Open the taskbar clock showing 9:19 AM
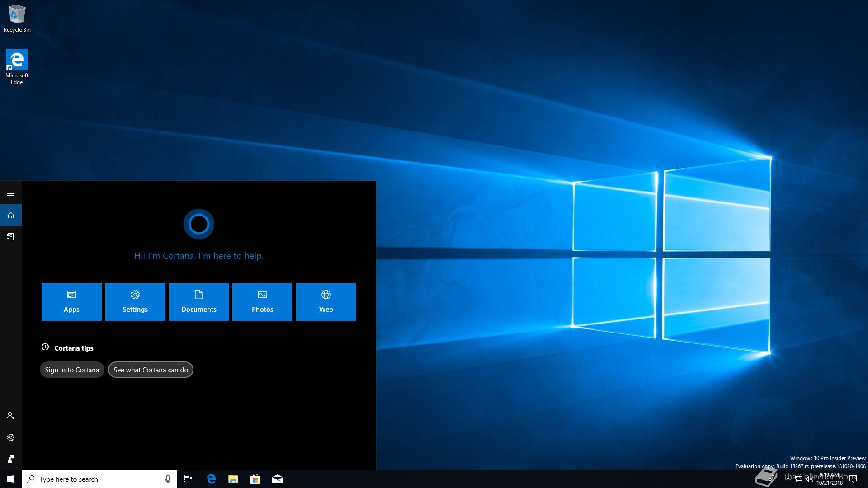The image size is (868, 488). coord(830,479)
